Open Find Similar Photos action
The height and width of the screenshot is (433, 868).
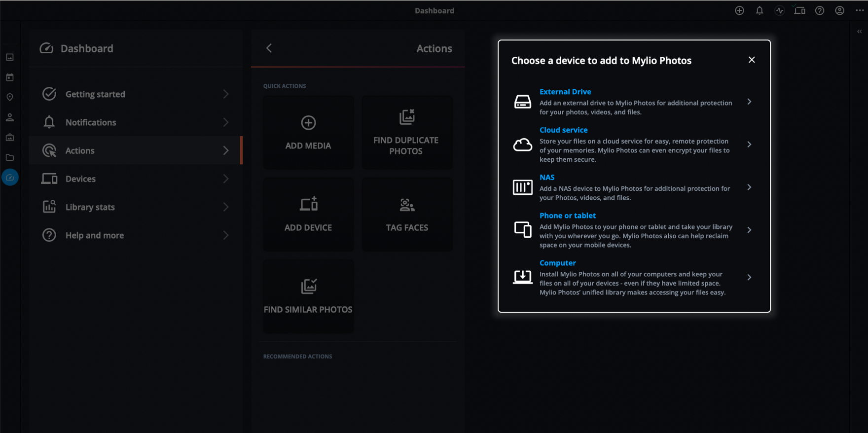pyautogui.click(x=308, y=296)
